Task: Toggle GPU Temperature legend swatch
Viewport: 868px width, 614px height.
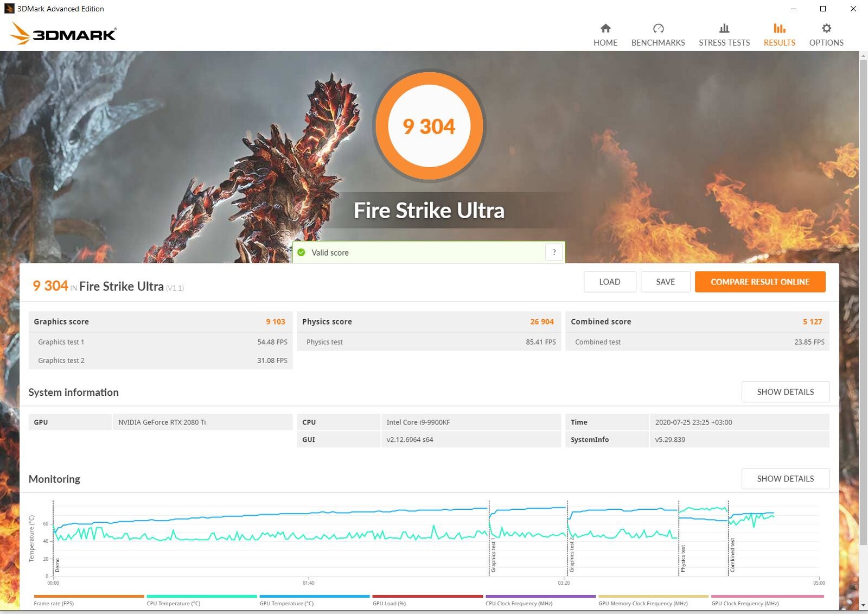Action: point(315,596)
